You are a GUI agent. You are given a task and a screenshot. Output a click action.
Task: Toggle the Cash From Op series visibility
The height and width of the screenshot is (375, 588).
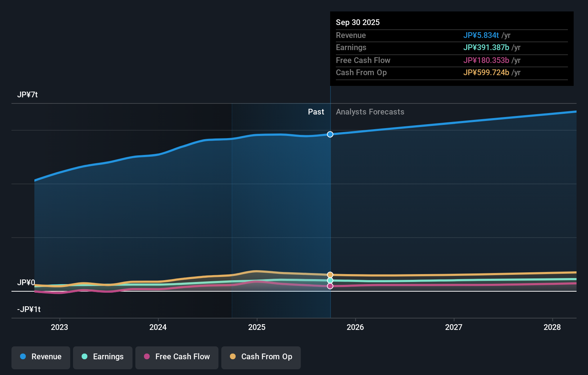[x=261, y=357]
